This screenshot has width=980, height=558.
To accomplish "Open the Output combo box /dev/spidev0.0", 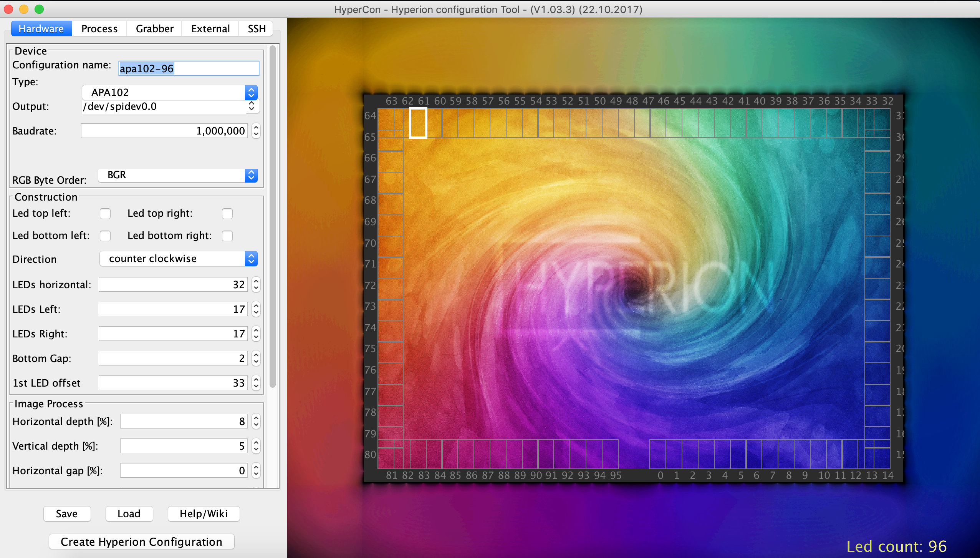I will click(171, 106).
